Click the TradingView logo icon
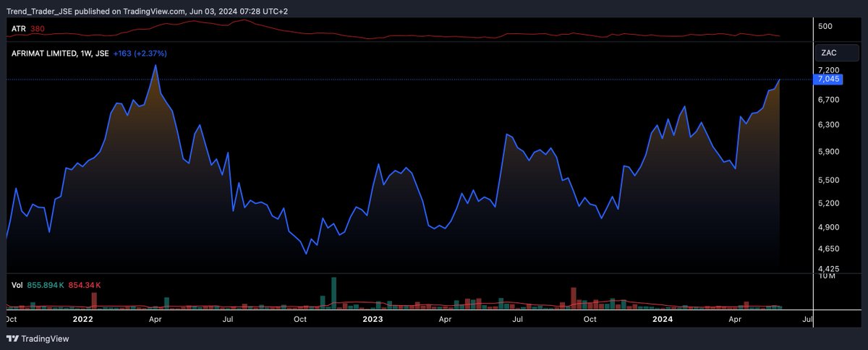 (x=12, y=338)
